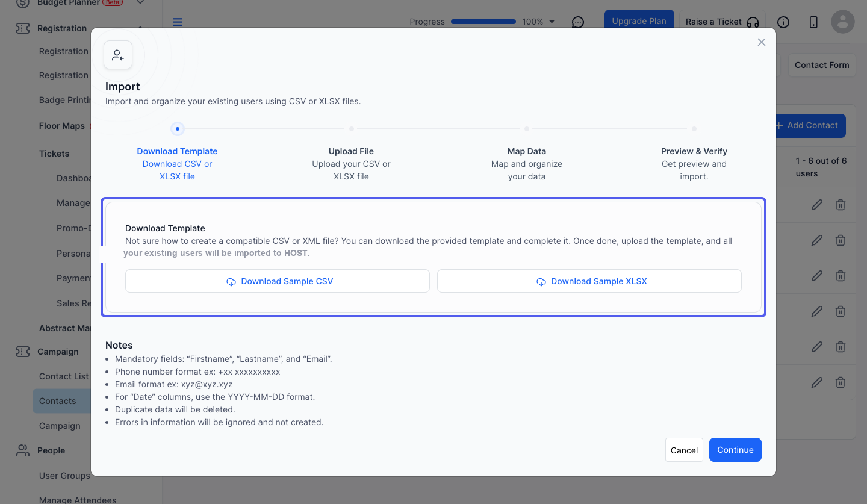Click the Registration ticket icon in sidebar
The height and width of the screenshot is (504, 867).
coord(23,28)
